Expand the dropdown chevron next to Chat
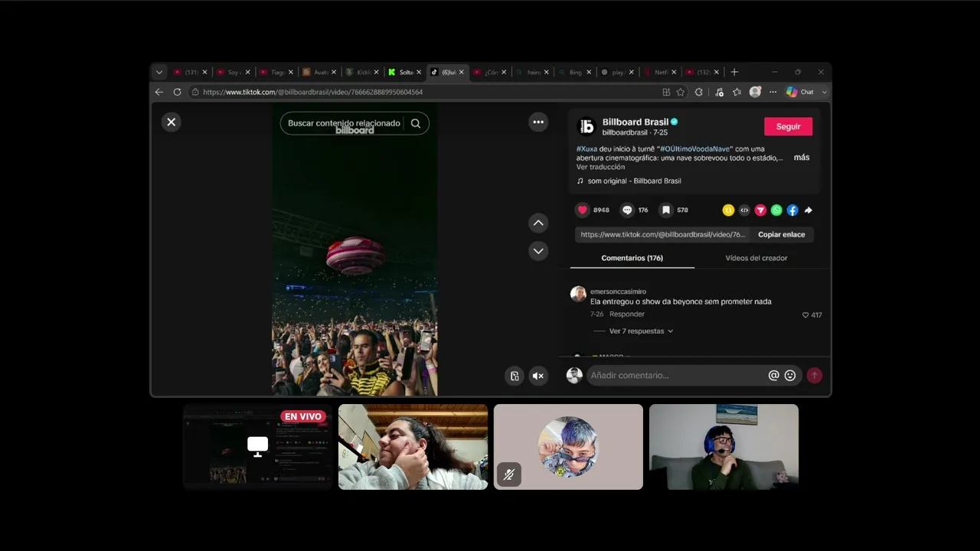This screenshot has height=551, width=980. (824, 92)
